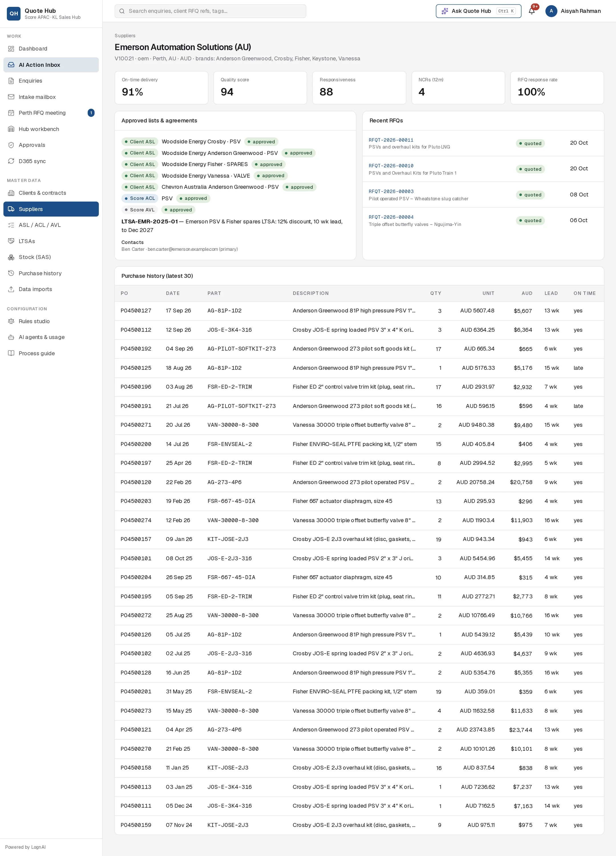Open the LTSAs handshake icon
The image size is (616, 856).
(11, 241)
